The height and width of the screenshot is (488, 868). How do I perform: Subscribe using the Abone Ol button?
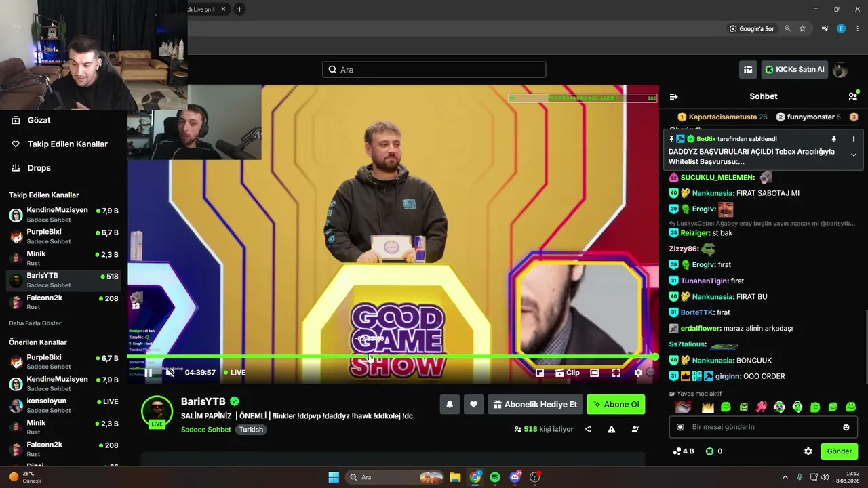[616, 405]
